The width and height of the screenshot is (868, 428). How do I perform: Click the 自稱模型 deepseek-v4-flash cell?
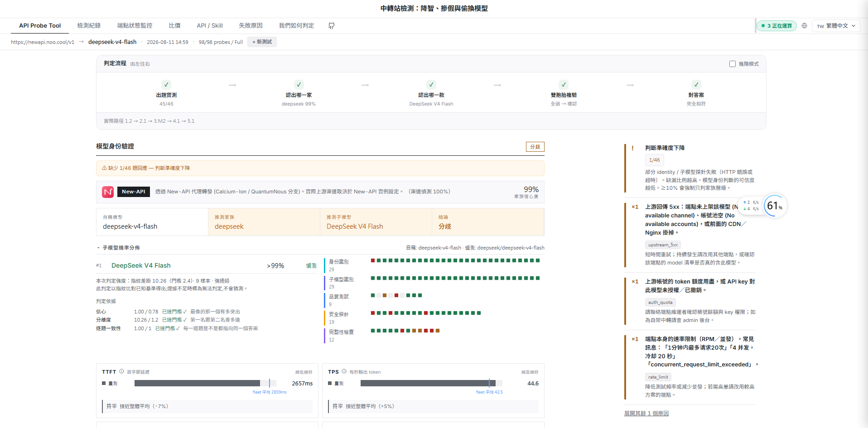click(x=152, y=222)
